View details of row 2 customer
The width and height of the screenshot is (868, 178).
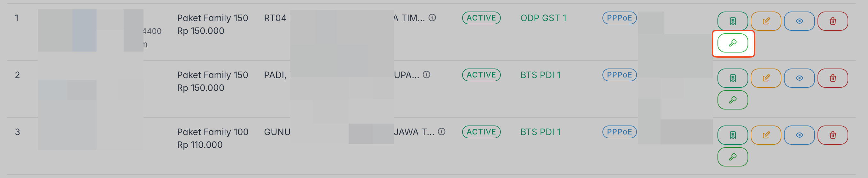point(799,78)
